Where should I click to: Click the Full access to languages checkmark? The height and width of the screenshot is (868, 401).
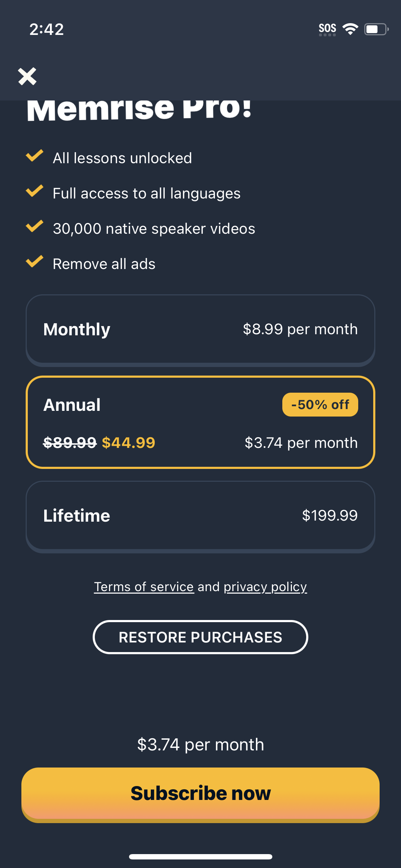[35, 191]
